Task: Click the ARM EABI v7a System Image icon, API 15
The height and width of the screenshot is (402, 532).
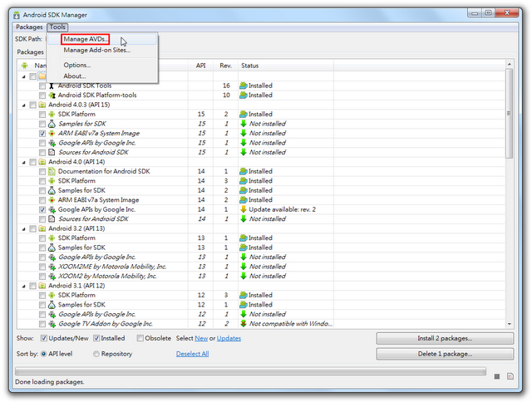Action: [x=52, y=133]
